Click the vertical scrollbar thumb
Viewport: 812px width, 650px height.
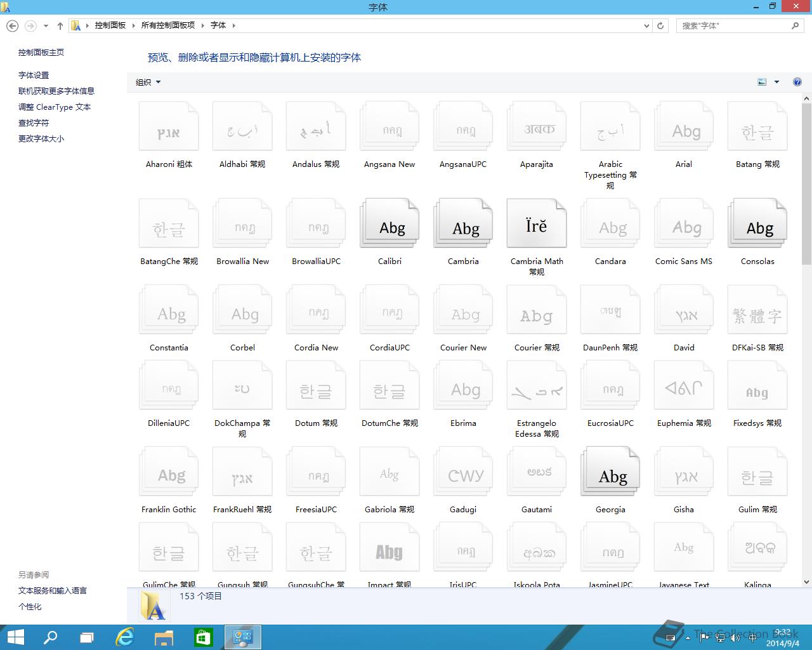click(x=807, y=184)
